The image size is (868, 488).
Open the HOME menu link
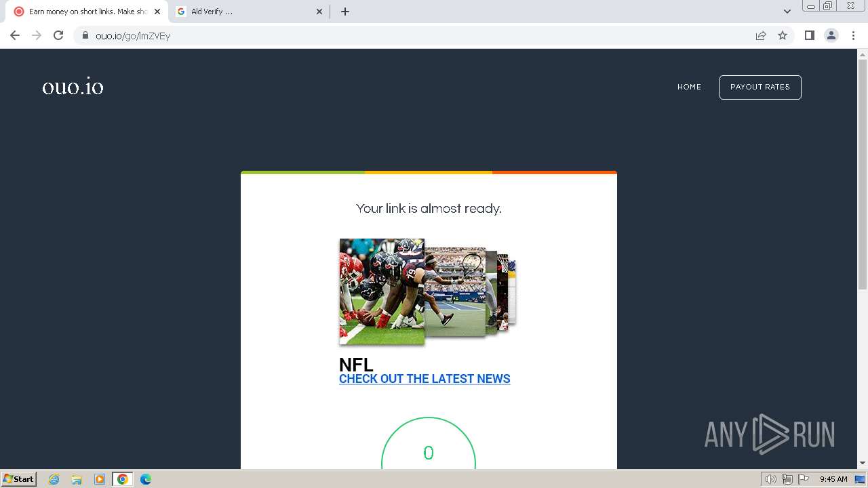pos(689,87)
